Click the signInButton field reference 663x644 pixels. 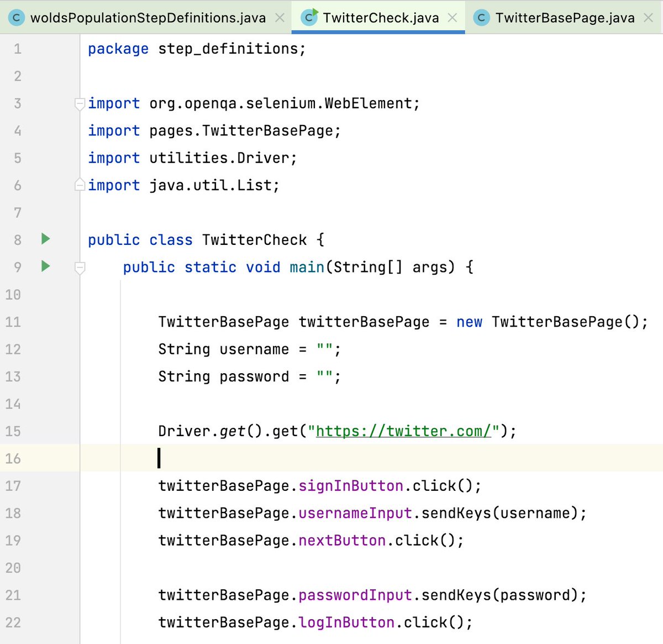coord(350,486)
